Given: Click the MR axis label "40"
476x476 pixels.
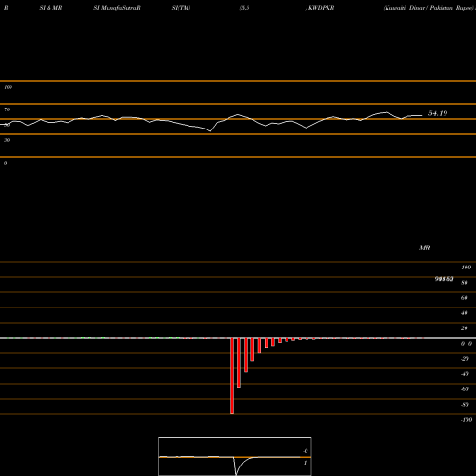Looking at the screenshot, I should click(465, 313).
